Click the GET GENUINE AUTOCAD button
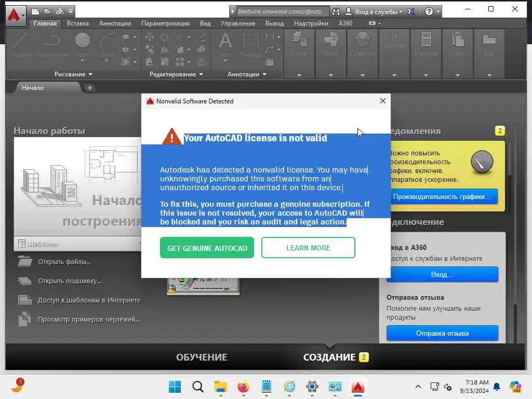 (x=207, y=248)
